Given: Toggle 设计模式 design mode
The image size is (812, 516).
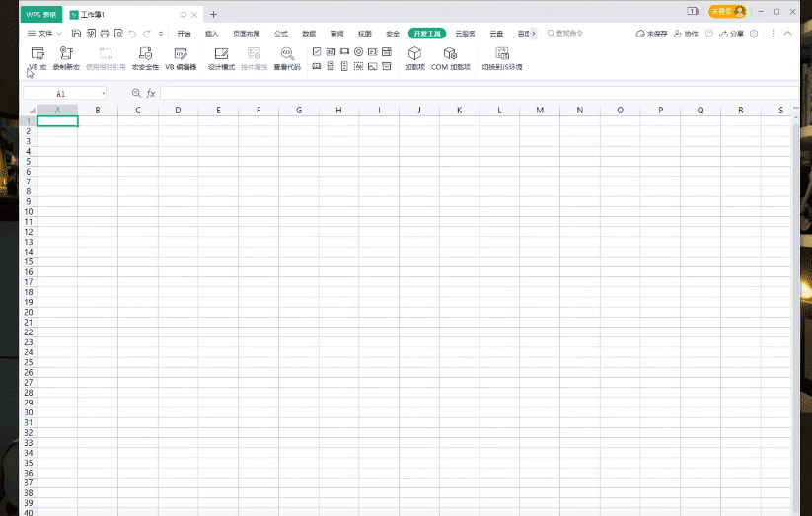Looking at the screenshot, I should coord(221,58).
